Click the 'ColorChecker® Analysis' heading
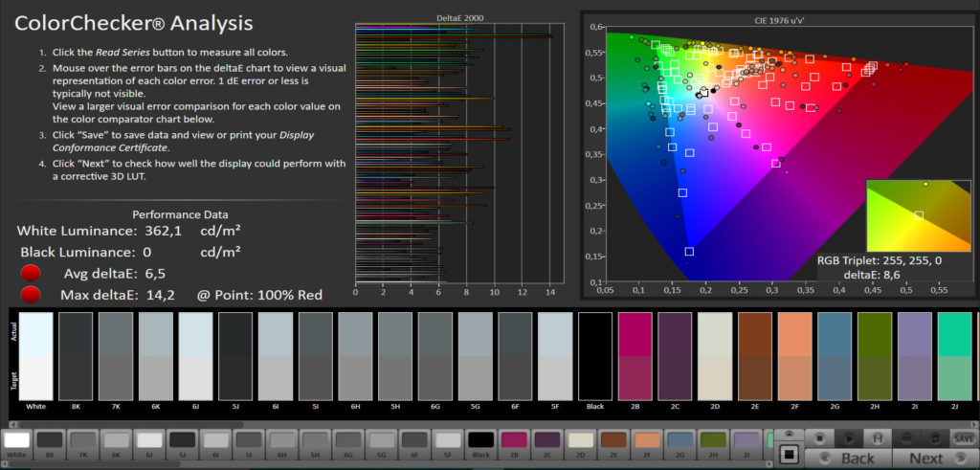The image size is (980, 470). coord(134,23)
